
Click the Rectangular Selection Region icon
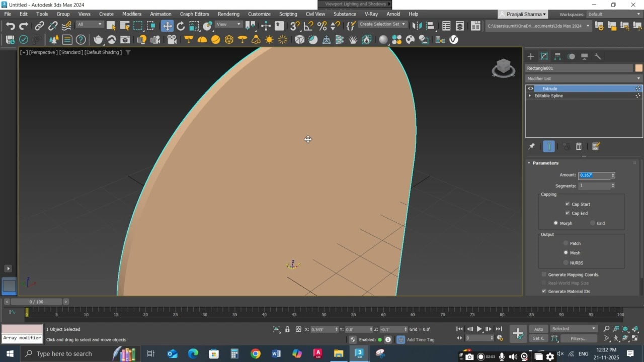tap(138, 26)
